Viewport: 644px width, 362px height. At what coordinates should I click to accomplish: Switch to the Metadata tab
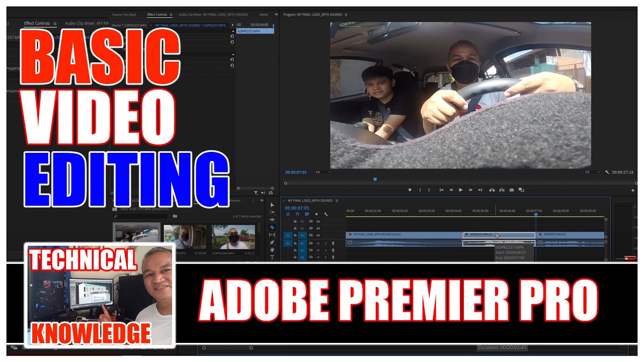[x=264, y=15]
